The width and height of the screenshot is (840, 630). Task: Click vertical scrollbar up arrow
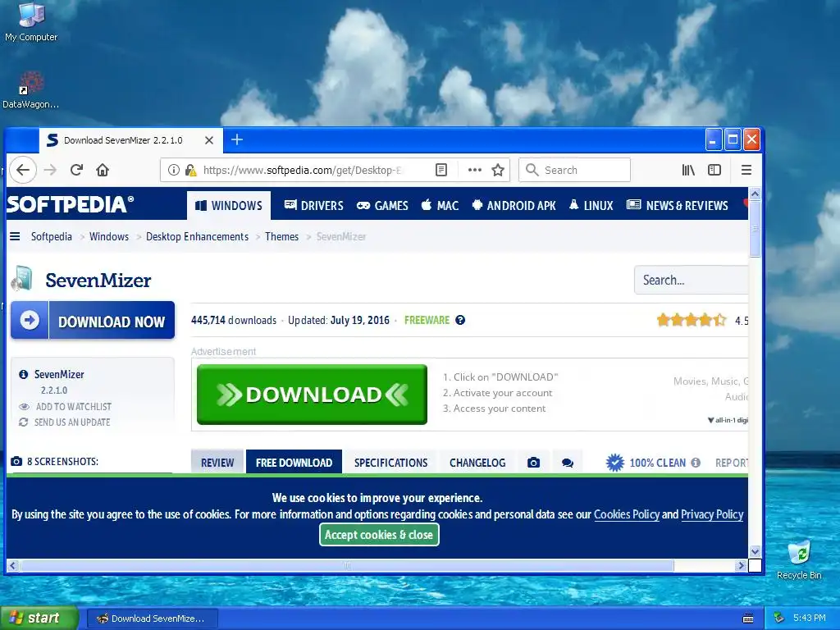(755, 194)
